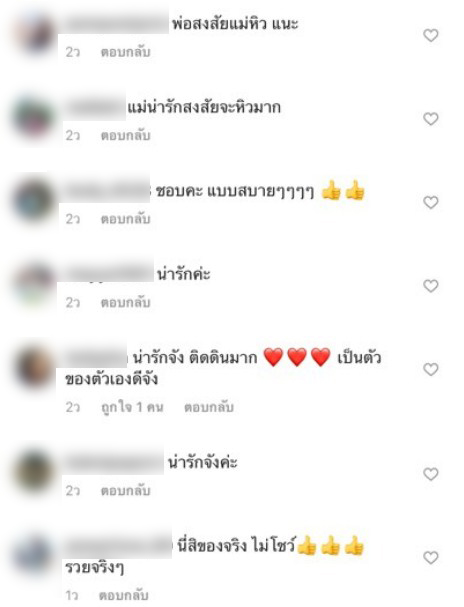This screenshot has width=464, height=607.
Task: Heart the 'นี่สิของจริง ไม่โชว์' comment
Action: (x=430, y=557)
